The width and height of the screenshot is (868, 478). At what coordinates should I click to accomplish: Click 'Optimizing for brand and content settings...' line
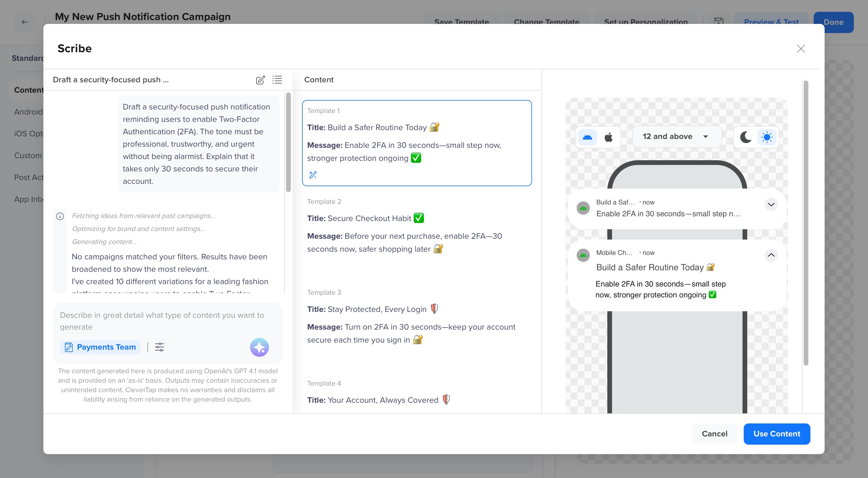(x=138, y=229)
